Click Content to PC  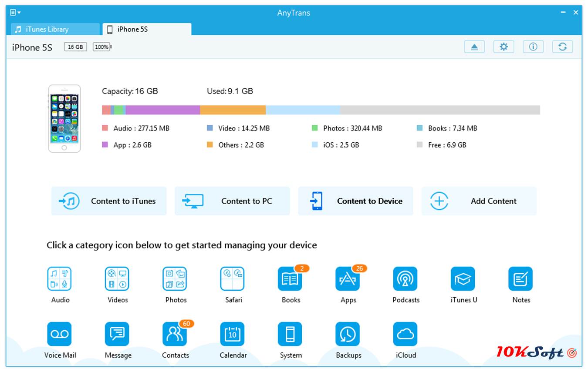[x=232, y=201]
